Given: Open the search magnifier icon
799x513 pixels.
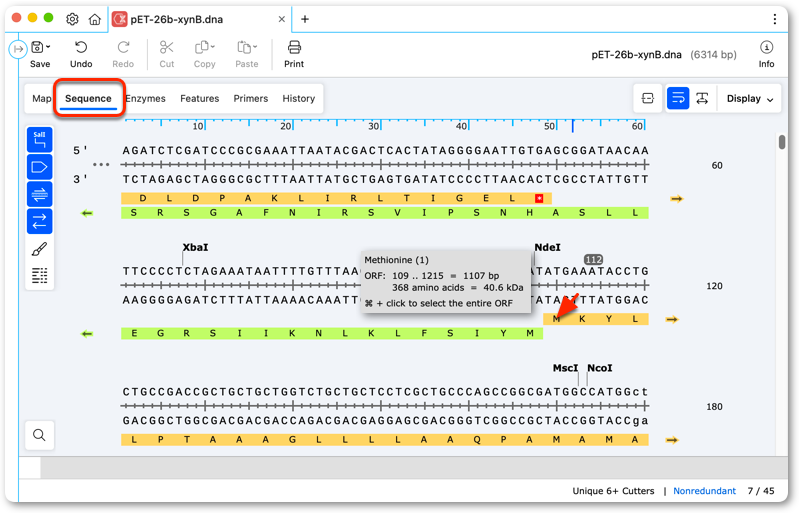Looking at the screenshot, I should click(39, 435).
